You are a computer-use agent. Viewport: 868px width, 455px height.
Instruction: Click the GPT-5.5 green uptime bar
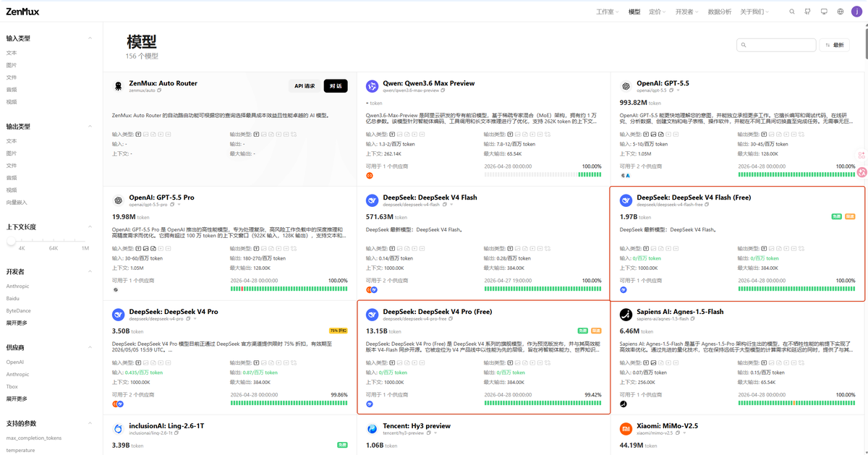pos(796,174)
